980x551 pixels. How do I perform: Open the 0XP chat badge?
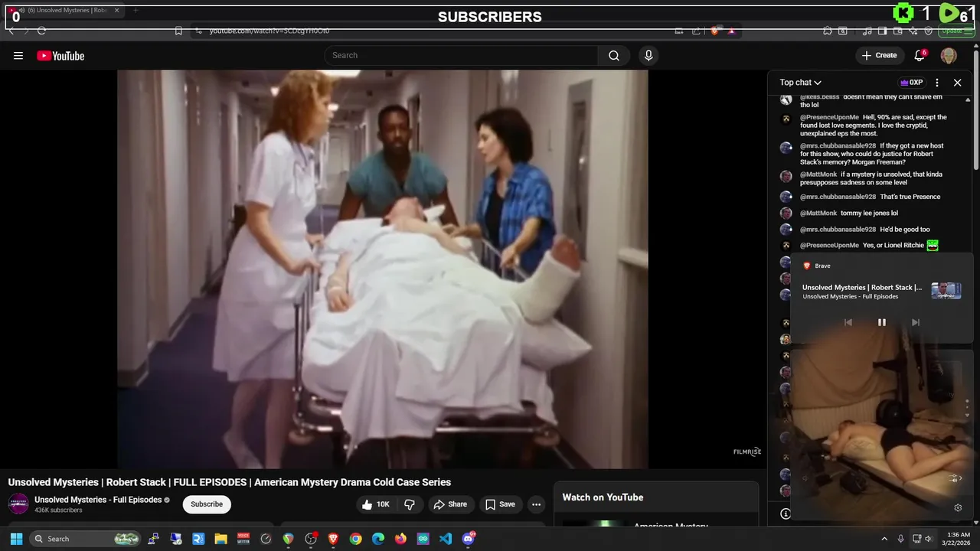(x=911, y=83)
